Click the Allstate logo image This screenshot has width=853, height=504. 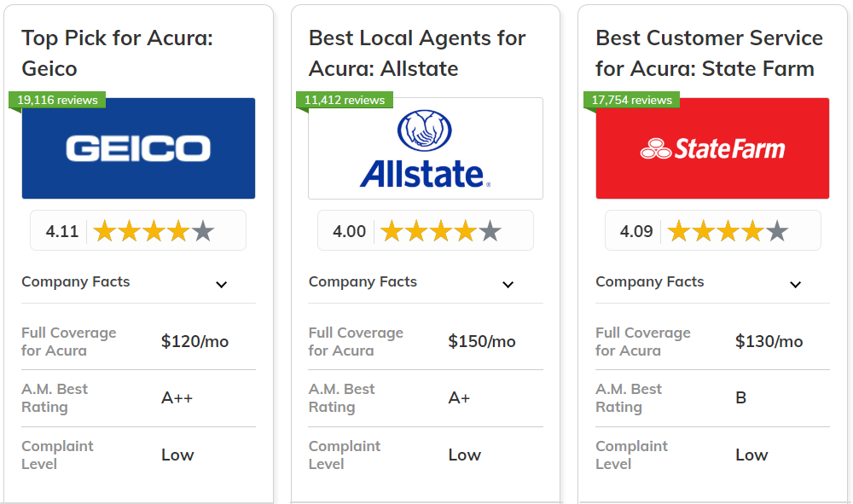(426, 148)
